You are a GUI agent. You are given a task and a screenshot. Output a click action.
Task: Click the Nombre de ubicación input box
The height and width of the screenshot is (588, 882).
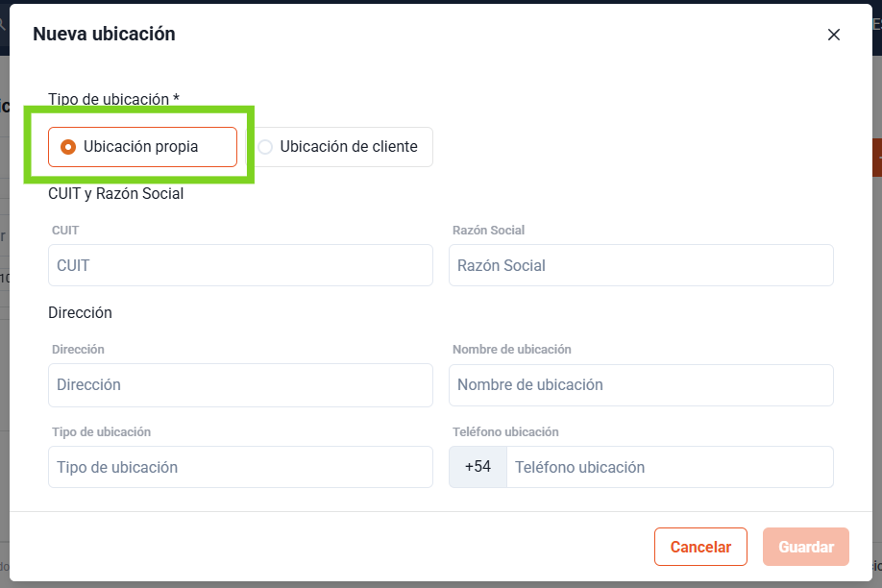pyautogui.click(x=641, y=385)
